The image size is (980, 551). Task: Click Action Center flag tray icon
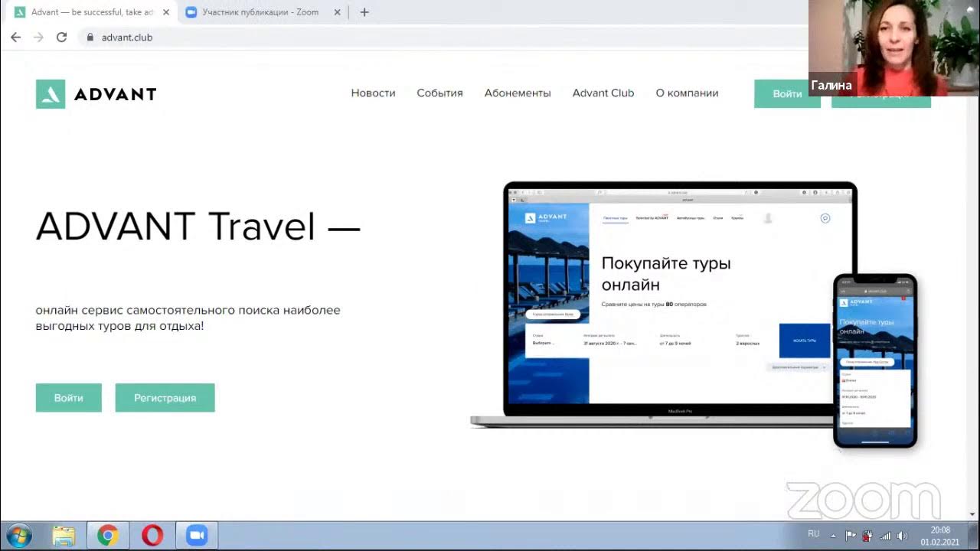tap(851, 536)
